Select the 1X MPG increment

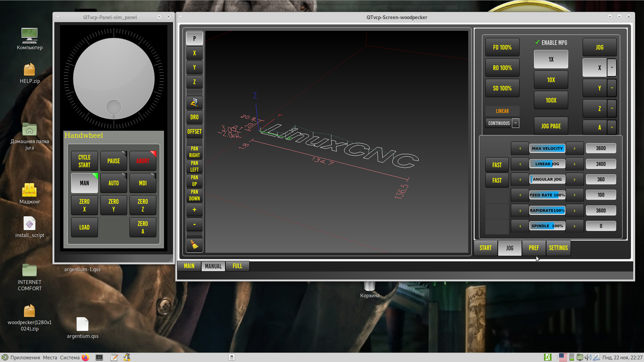click(x=551, y=59)
